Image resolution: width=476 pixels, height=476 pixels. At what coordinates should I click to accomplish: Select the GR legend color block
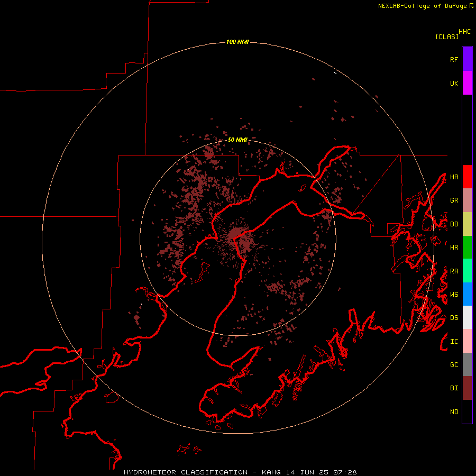tap(467, 200)
